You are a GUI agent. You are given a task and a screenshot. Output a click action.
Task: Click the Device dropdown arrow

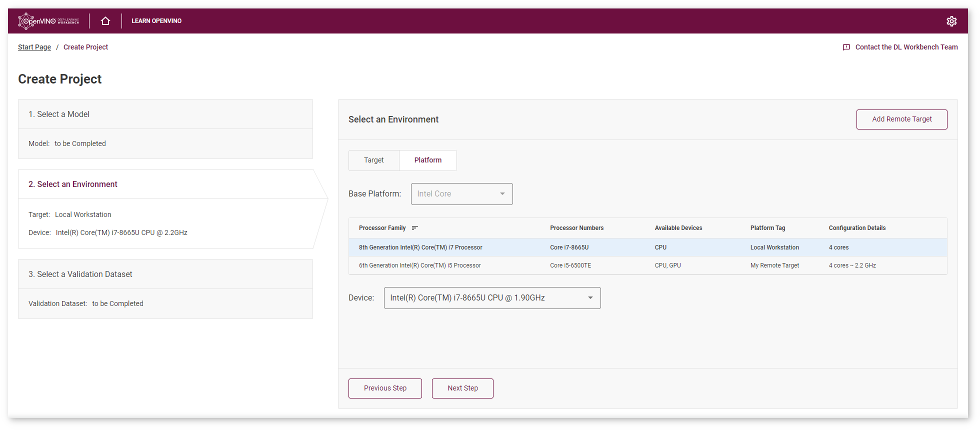tap(590, 298)
